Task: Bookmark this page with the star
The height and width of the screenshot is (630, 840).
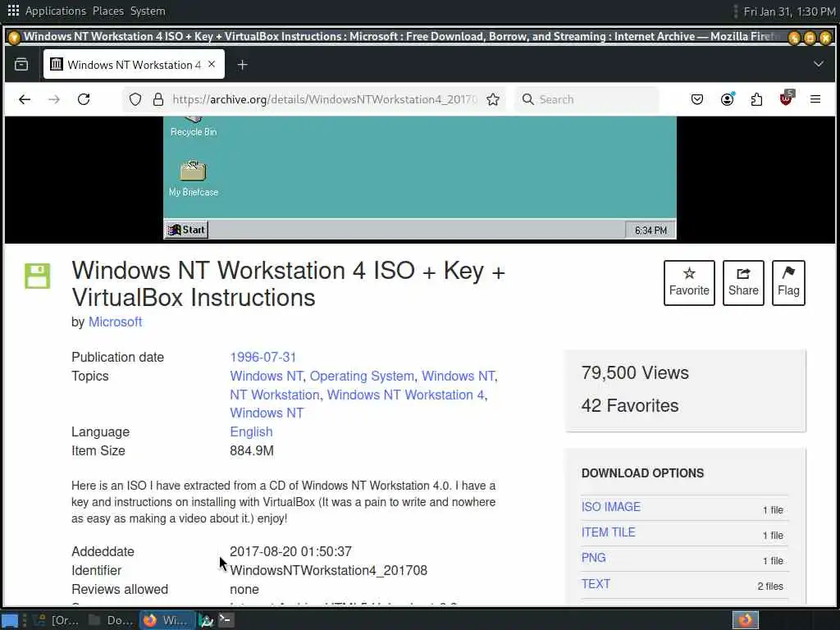Action: (x=493, y=99)
